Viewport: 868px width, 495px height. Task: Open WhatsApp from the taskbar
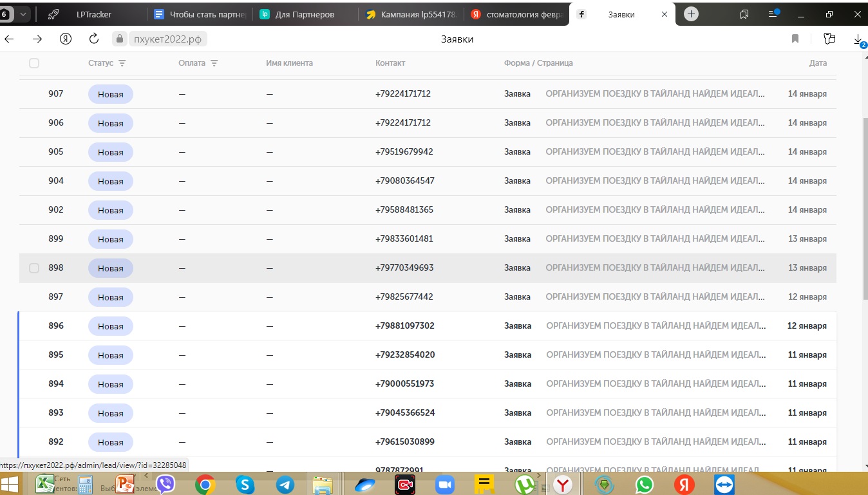[x=644, y=484]
